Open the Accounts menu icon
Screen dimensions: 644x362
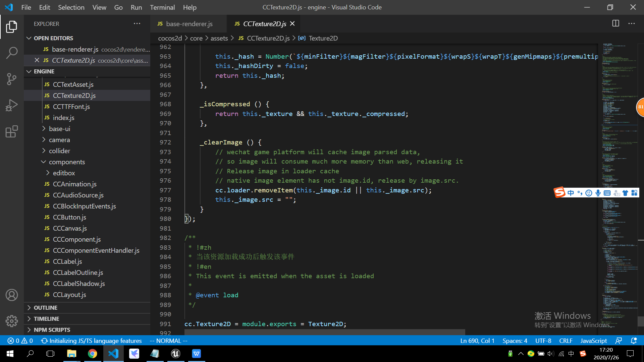coord(12,295)
